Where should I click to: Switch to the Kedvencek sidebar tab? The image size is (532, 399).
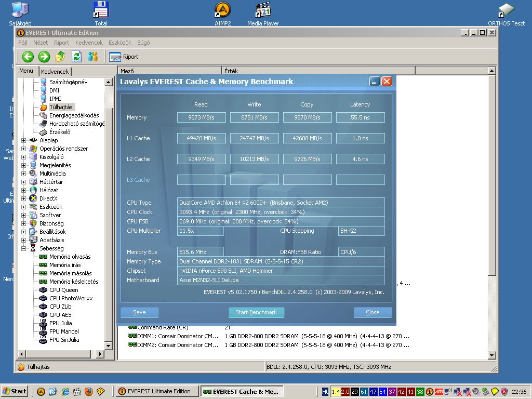click(x=55, y=72)
